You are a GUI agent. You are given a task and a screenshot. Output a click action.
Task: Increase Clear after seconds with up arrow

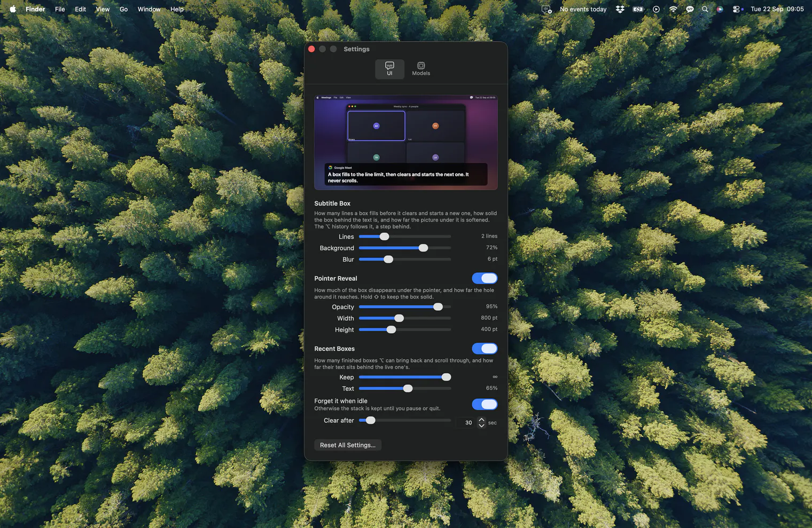click(481, 420)
